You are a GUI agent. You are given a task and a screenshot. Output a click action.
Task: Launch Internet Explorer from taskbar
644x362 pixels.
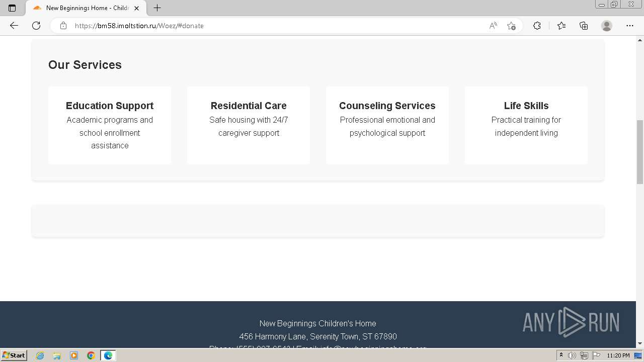coord(40,355)
